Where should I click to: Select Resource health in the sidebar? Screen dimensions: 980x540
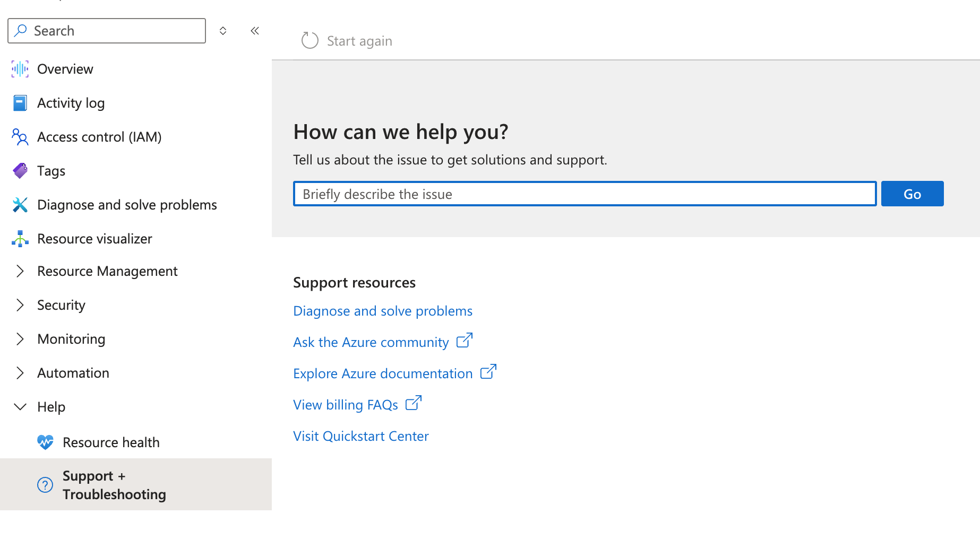tap(111, 442)
